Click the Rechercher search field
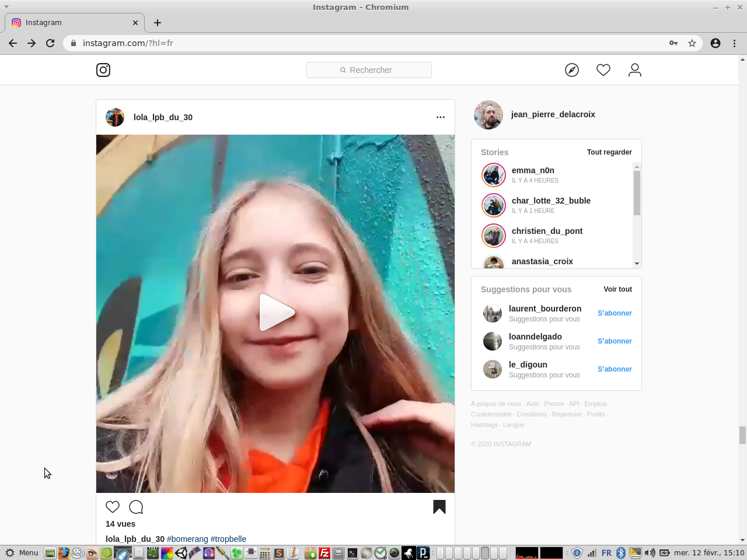Screen dimensions: 747x560 tap(369, 70)
